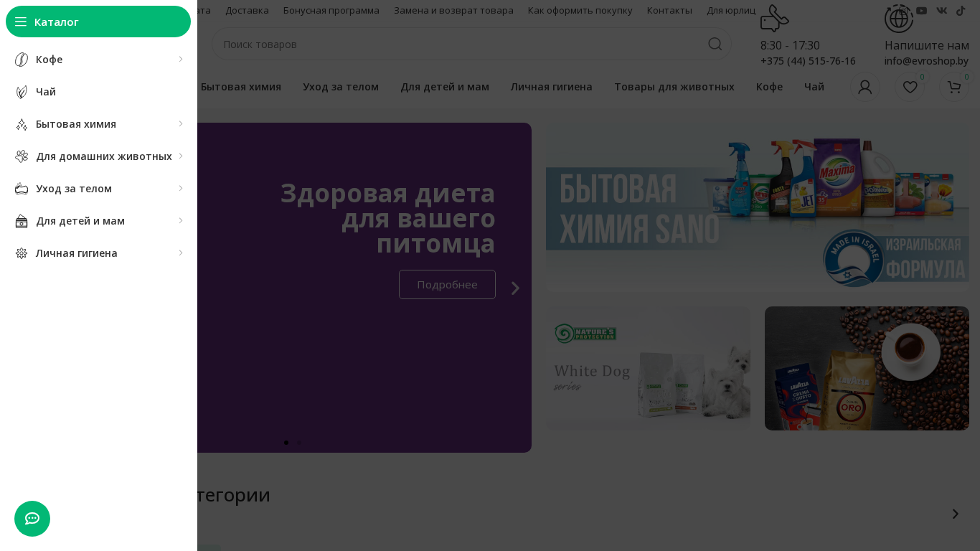Expand the Для детей и мам sidebar chevron

[x=181, y=220]
